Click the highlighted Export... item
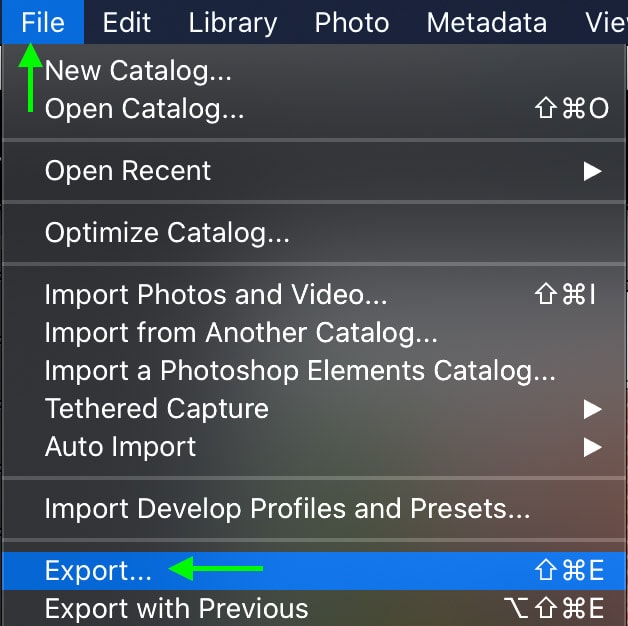Screen dimensions: 628x626 98,571
